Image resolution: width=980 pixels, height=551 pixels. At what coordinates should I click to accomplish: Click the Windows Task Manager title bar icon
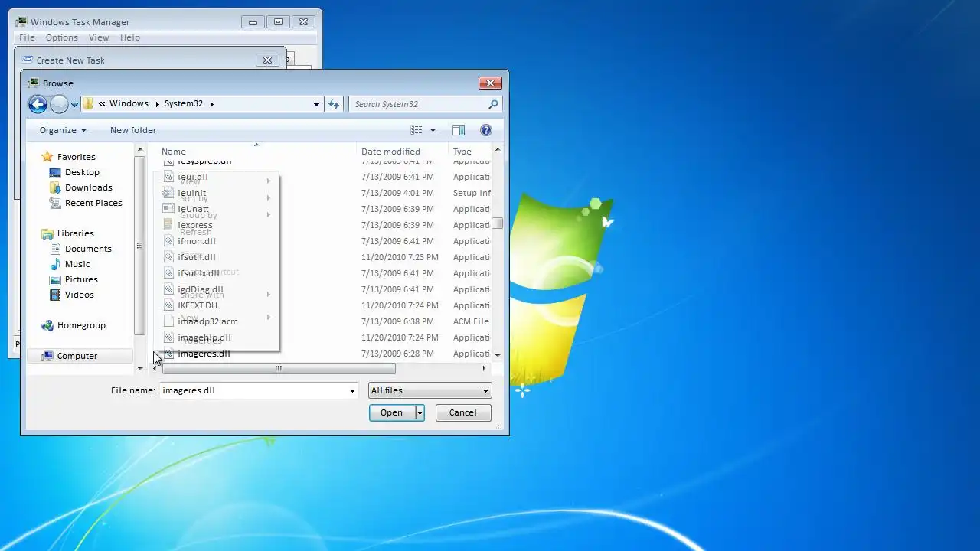21,21
